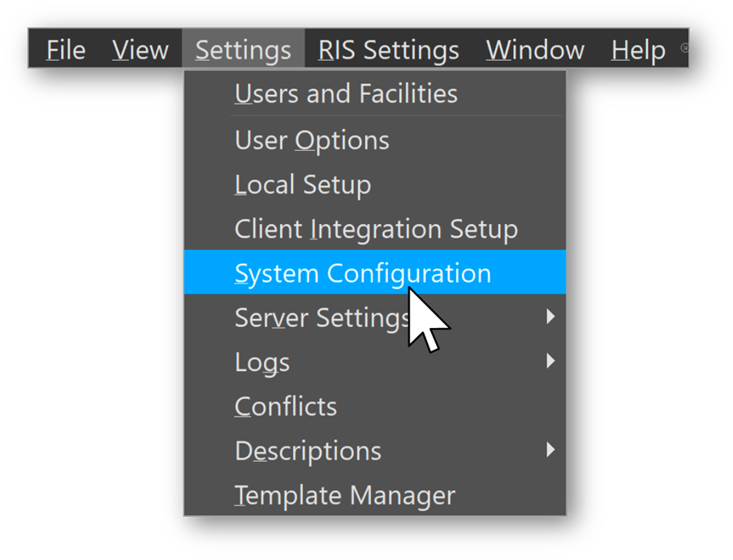Open the Conflicts settings
733x560 pixels.
coord(285,406)
